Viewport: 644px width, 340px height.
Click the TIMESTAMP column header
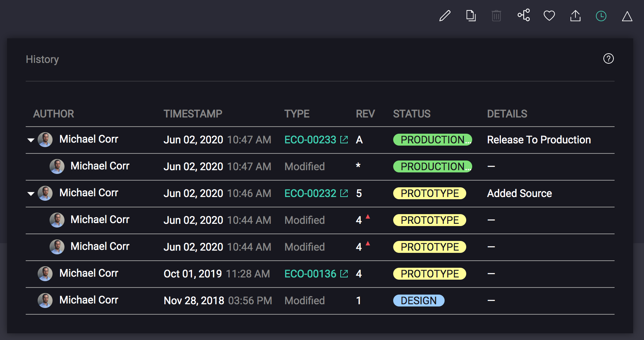click(x=193, y=114)
